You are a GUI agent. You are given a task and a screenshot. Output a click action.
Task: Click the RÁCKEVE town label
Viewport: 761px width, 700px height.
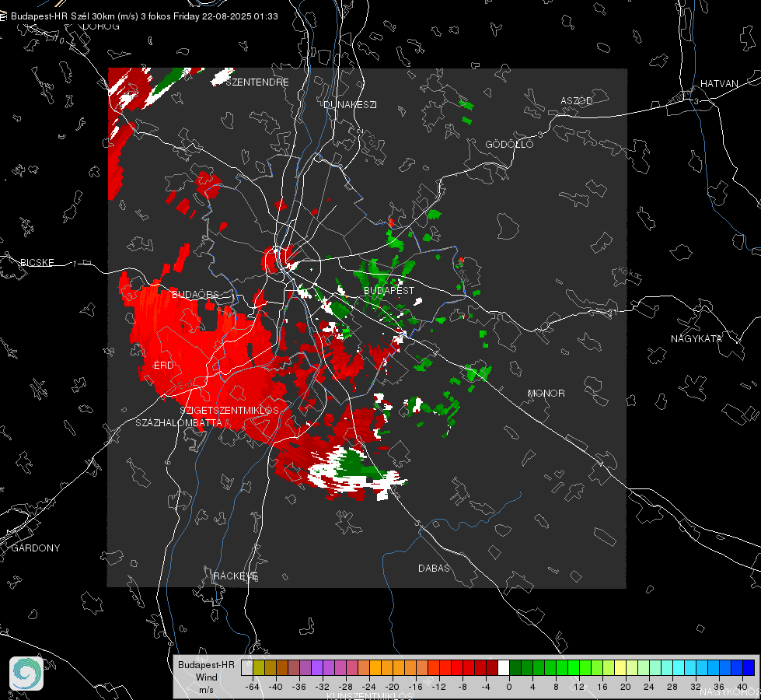click(x=236, y=576)
